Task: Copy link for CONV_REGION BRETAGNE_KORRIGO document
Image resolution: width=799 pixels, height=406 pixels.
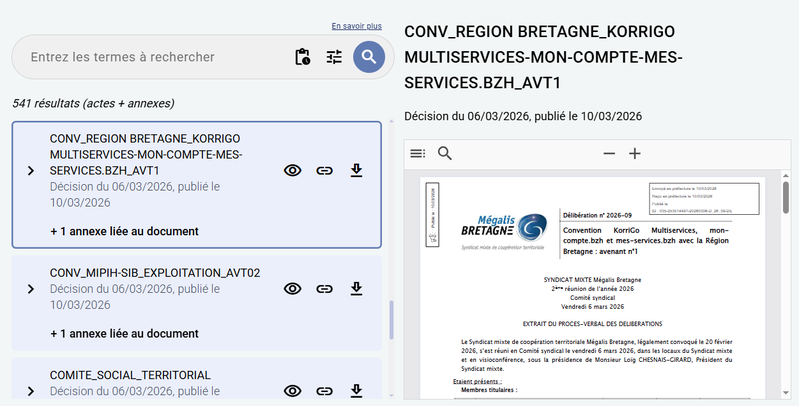Action: pos(324,171)
